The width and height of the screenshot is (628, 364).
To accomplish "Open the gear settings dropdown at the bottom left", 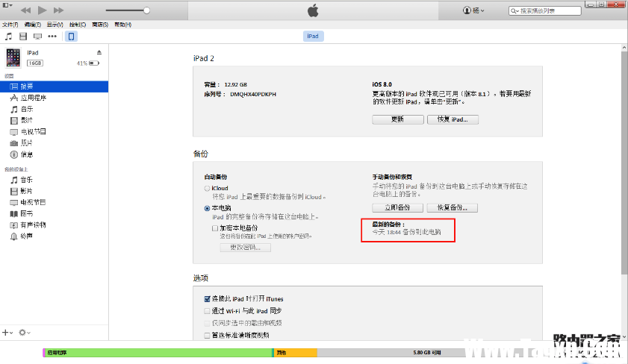I will pos(25,333).
